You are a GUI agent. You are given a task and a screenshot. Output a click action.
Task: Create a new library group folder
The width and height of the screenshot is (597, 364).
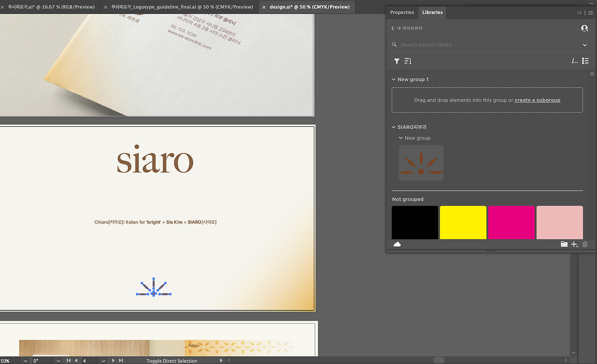click(564, 244)
